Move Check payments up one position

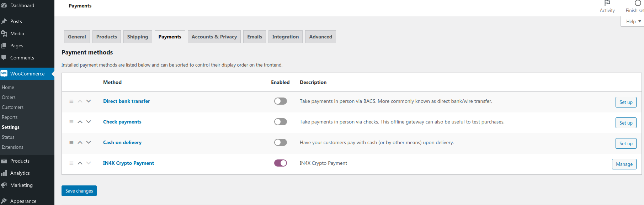click(80, 122)
